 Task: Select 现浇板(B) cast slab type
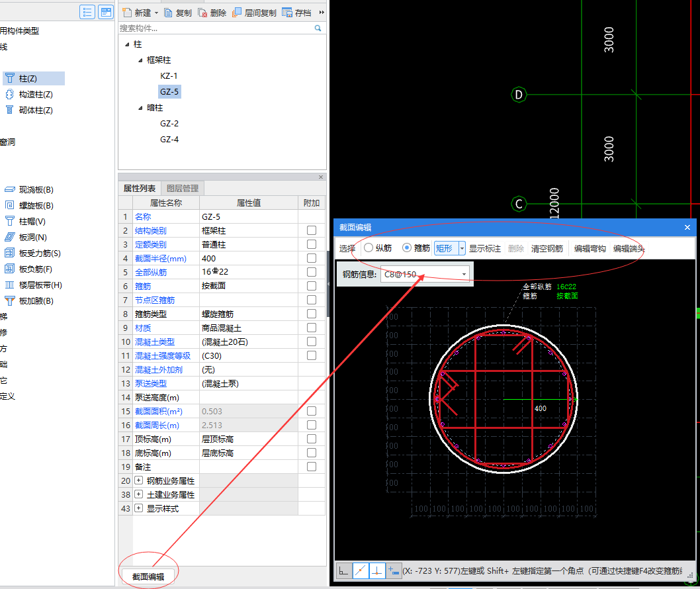click(x=30, y=190)
